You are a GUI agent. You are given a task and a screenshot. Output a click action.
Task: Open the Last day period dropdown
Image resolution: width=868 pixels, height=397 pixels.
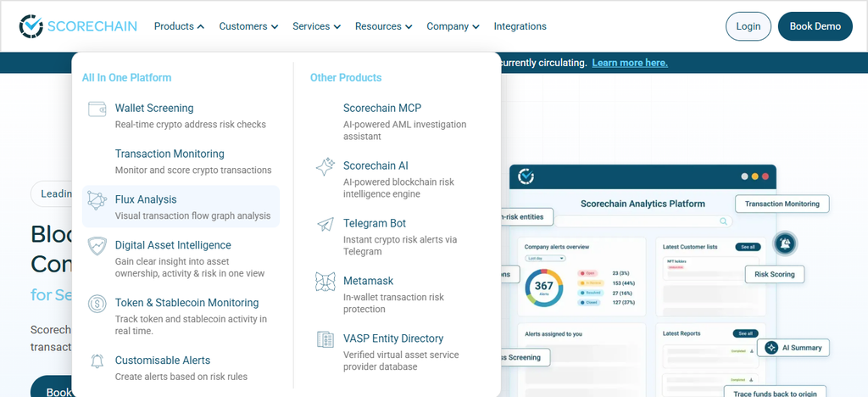click(x=545, y=258)
